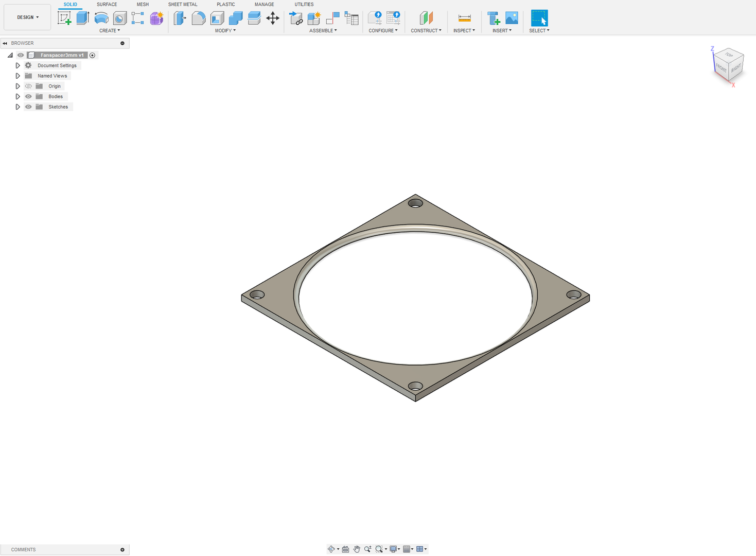Viewport: 756px width, 556px height.
Task: Toggle visibility of the Bodies folder
Action: coord(28,96)
